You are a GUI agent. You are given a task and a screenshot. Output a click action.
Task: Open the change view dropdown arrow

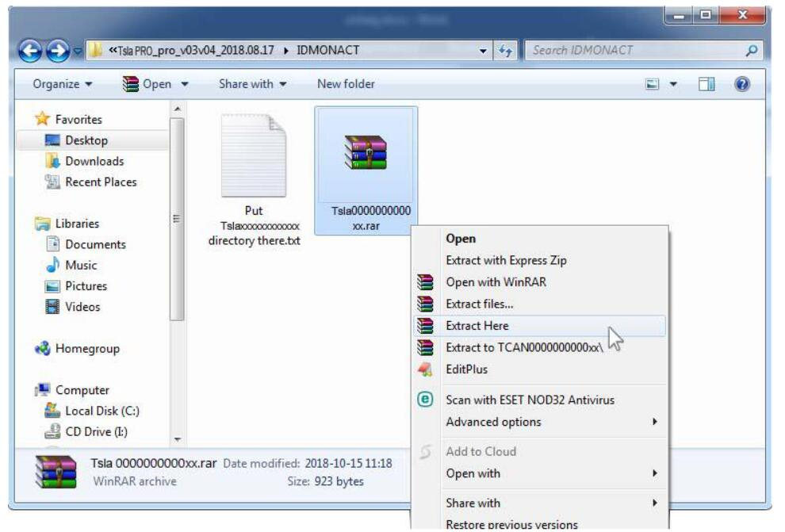(674, 84)
